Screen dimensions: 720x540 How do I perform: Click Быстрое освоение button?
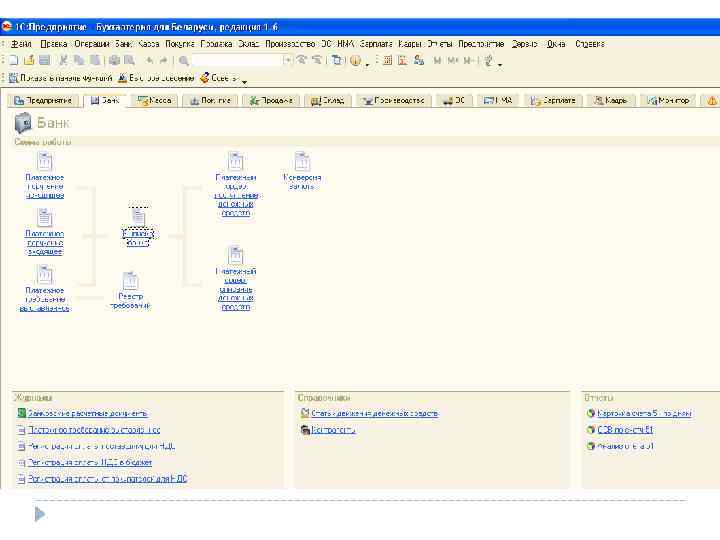pyautogui.click(x=156, y=78)
